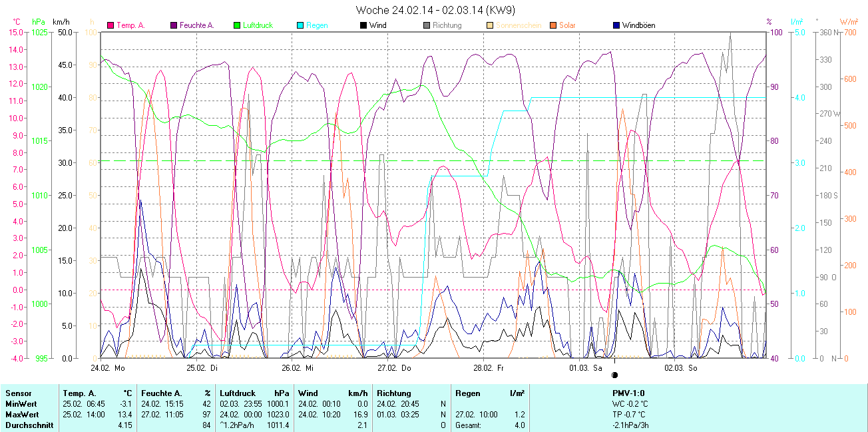Click the direction timestamp '01.03. 03:25'
The width and height of the screenshot is (868, 432).
point(398,415)
